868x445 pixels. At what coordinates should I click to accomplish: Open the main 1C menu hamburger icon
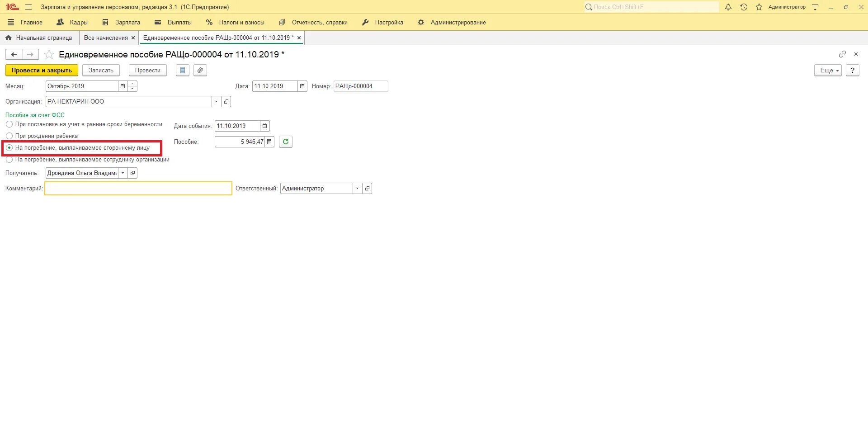pos(28,7)
